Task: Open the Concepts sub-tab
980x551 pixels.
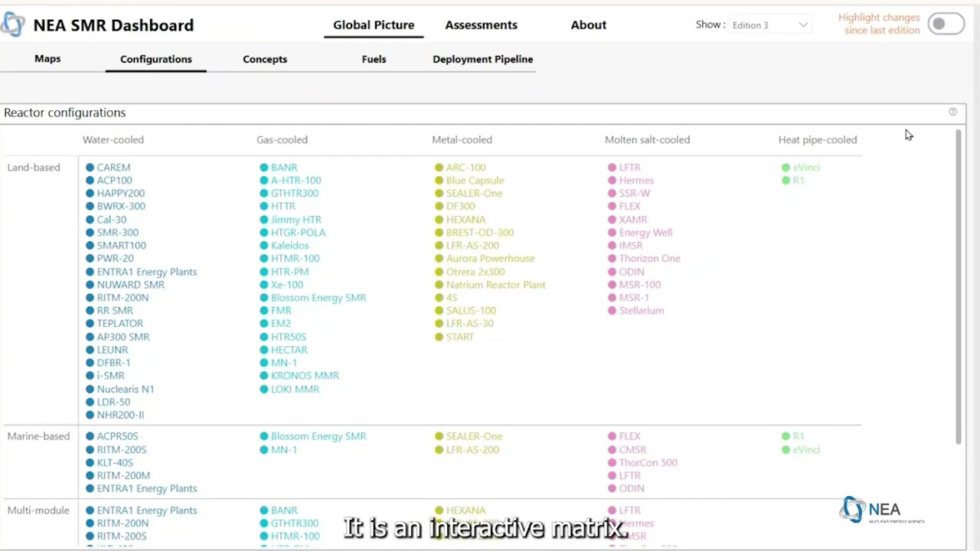Action: 265,59
